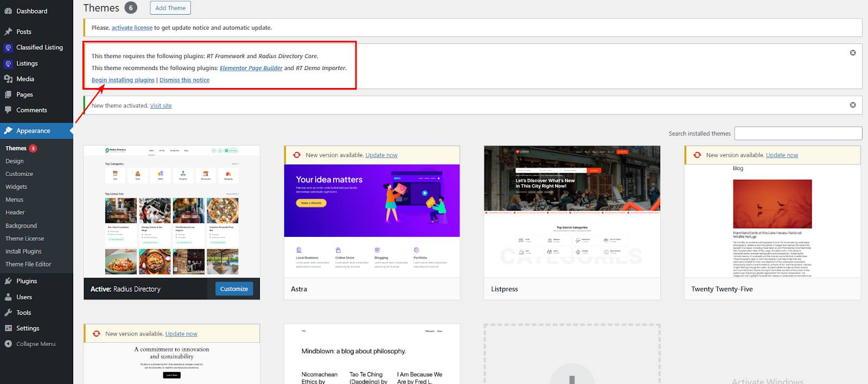Click the Settings sliders icon
Image resolution: width=868 pixels, height=384 pixels.
point(8,329)
